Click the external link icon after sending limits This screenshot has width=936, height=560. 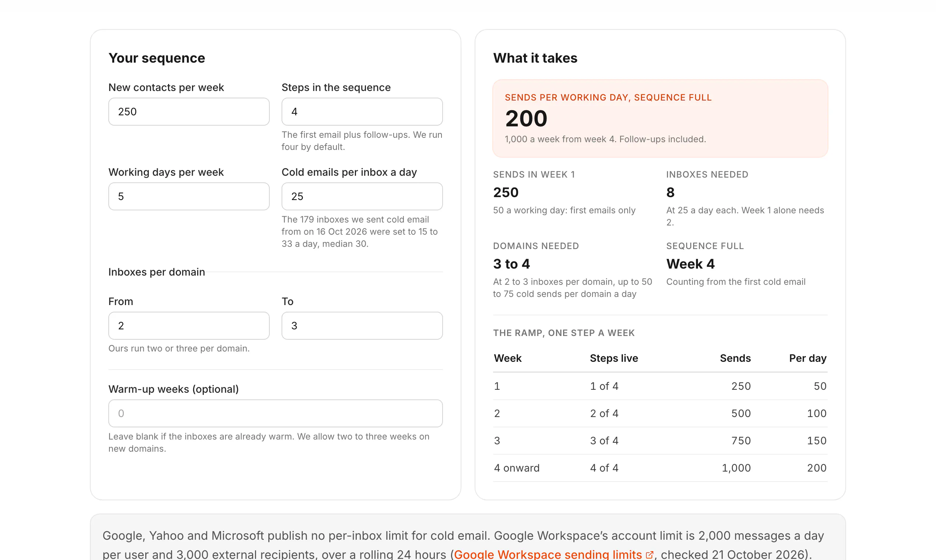point(650,555)
